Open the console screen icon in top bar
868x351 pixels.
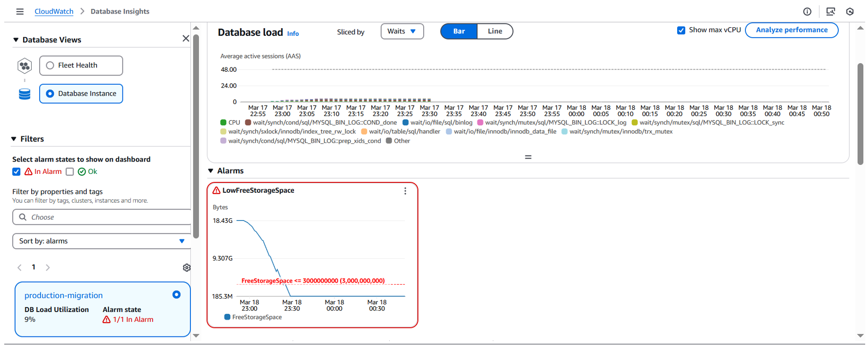(831, 11)
